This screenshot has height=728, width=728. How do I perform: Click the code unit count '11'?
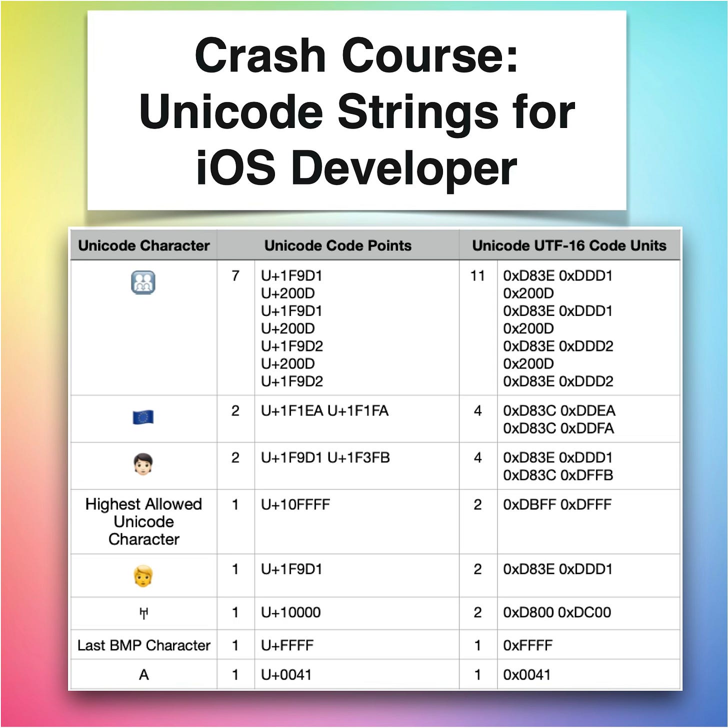(477, 275)
